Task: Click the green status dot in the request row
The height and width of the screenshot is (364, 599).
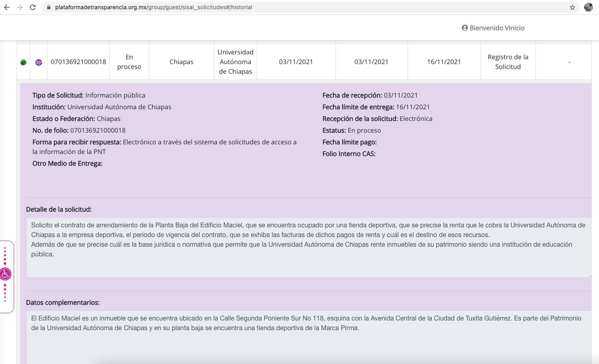Action: click(x=23, y=62)
